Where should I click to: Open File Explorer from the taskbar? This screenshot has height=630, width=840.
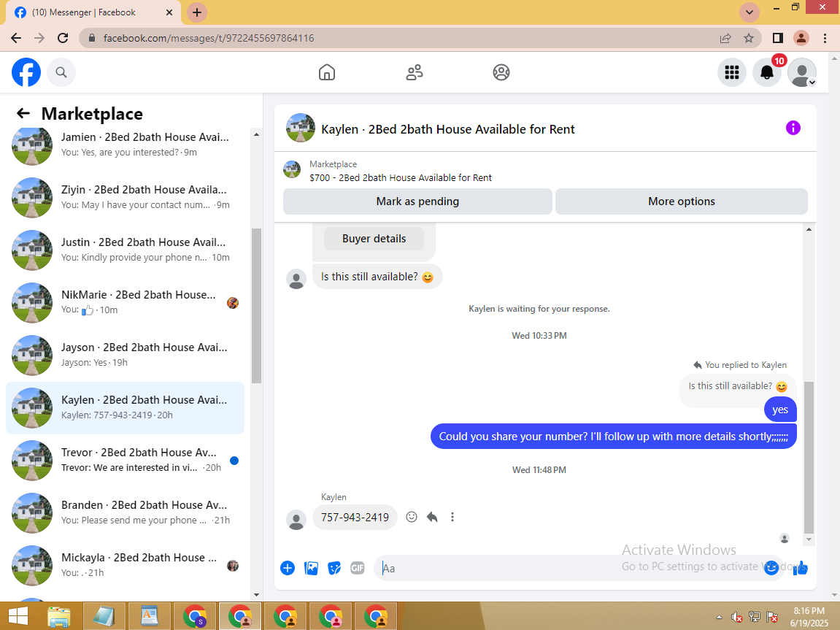click(x=59, y=616)
